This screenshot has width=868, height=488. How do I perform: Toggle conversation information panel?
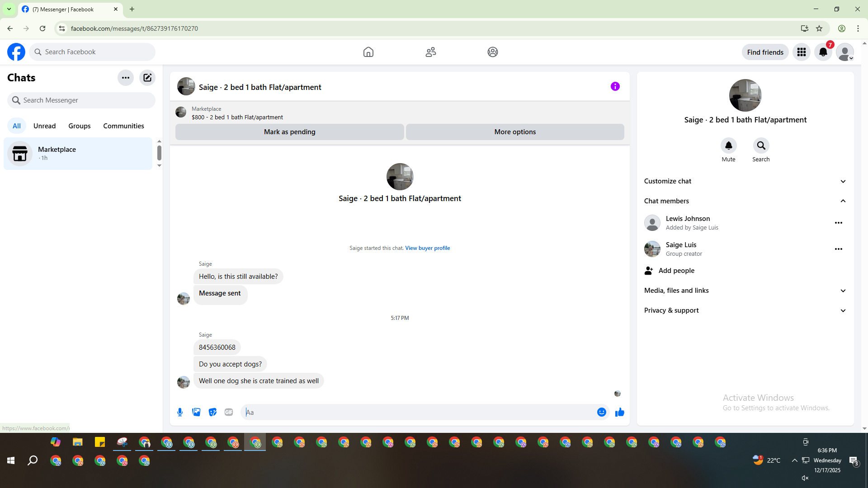615,86
